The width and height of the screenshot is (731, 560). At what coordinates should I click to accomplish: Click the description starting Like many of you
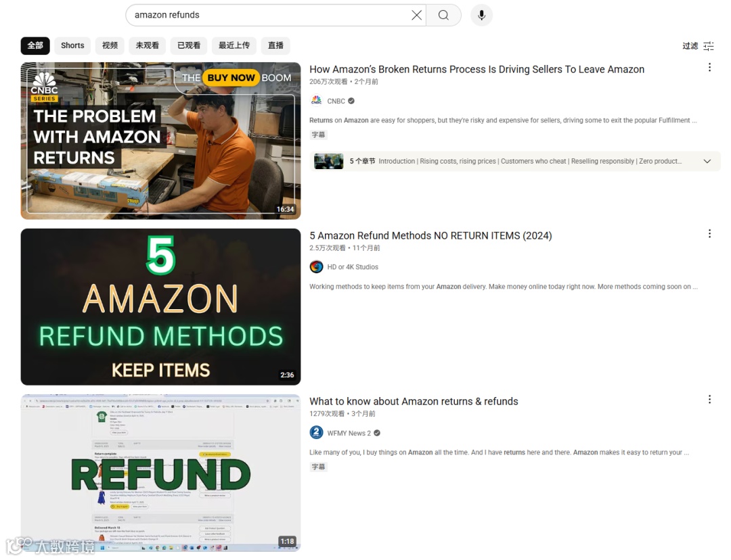pyautogui.click(x=500, y=452)
